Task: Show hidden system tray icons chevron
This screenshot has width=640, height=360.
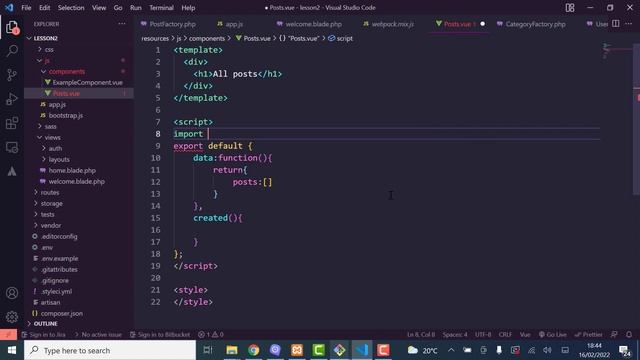Action: [451, 350]
